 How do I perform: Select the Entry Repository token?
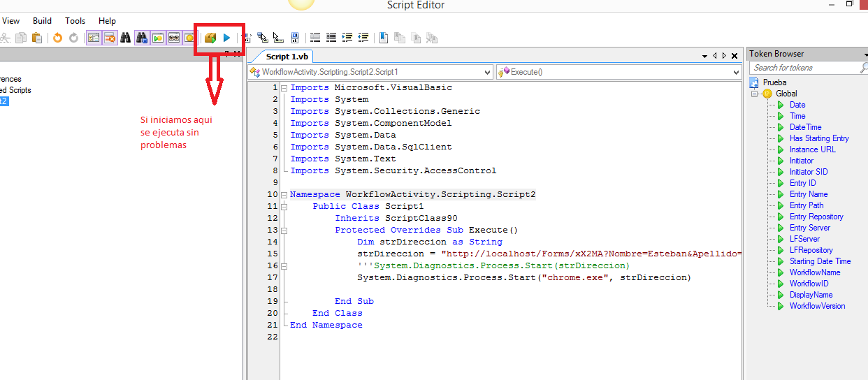click(x=816, y=217)
